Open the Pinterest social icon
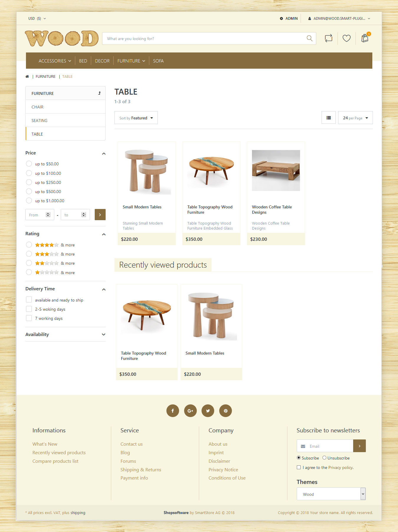Viewport: 398px width, 532px height. tap(225, 411)
